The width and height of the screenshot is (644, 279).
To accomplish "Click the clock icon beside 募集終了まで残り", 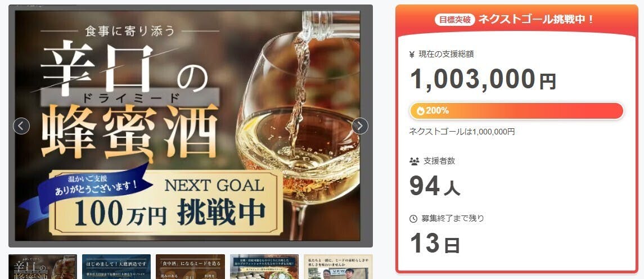I will click(413, 219).
